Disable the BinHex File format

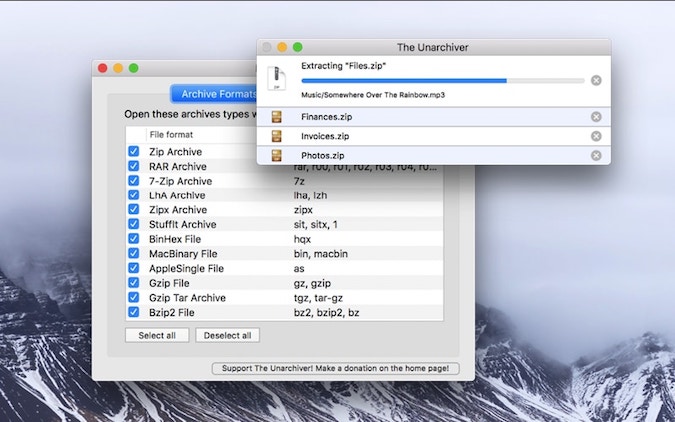[134, 239]
